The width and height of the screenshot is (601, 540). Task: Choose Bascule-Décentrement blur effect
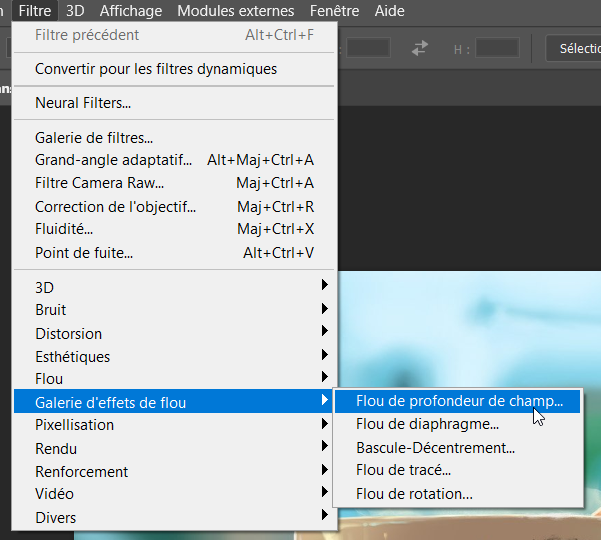[435, 447]
